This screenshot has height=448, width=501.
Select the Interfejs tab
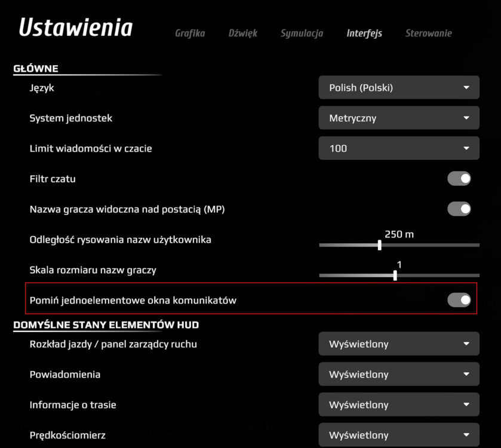[364, 33]
